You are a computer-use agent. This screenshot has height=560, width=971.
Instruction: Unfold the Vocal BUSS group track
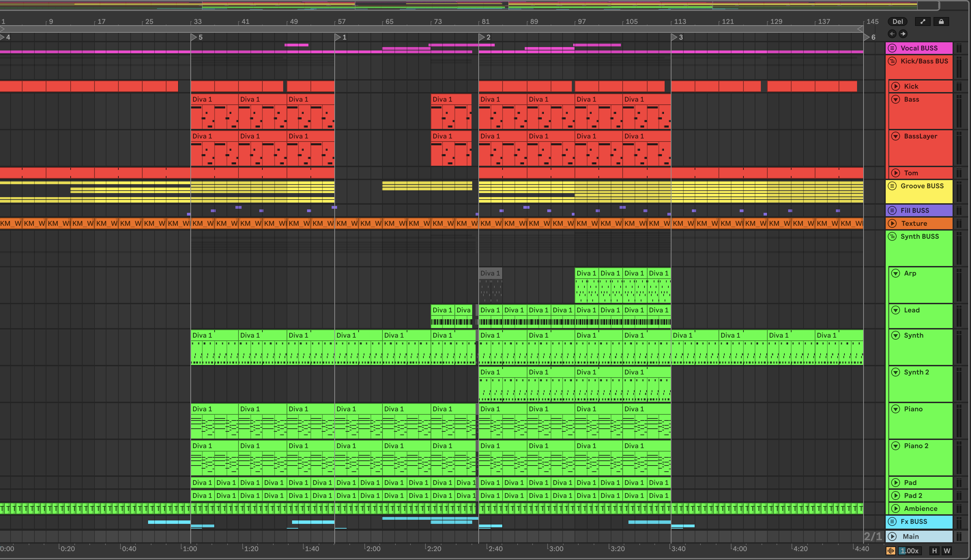(892, 48)
